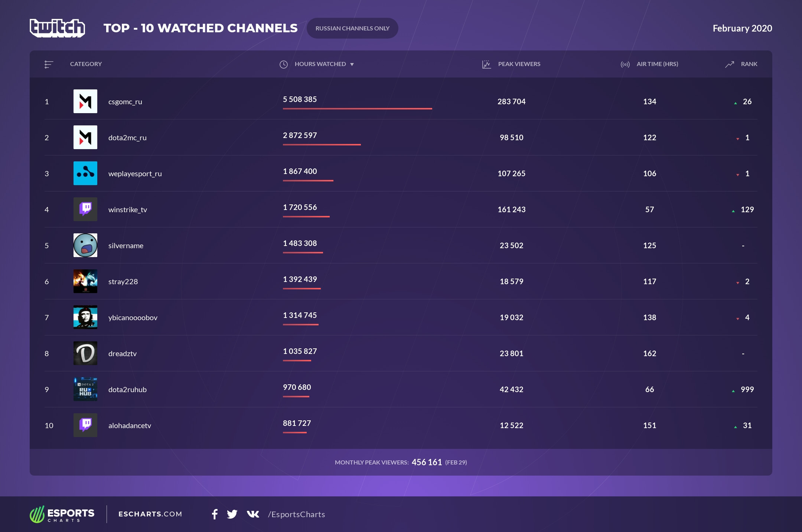Click the Air Time broadcast signal icon
Viewport: 802px width, 532px height.
[625, 64]
